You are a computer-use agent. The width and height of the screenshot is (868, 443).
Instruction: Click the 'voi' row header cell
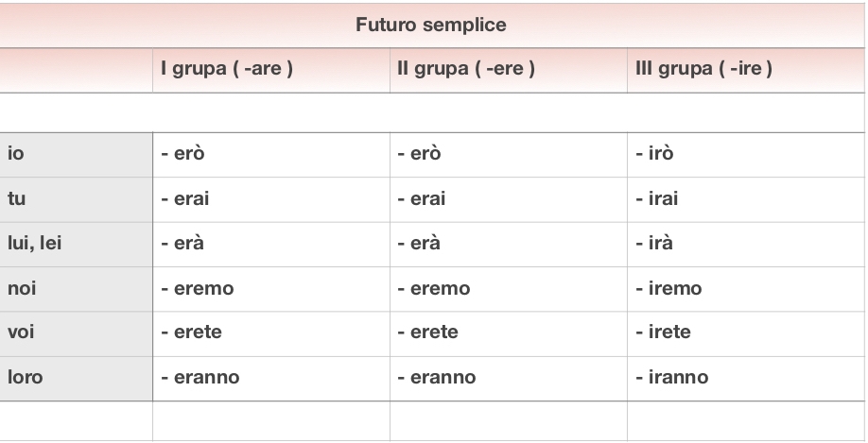pyautogui.click(x=76, y=332)
